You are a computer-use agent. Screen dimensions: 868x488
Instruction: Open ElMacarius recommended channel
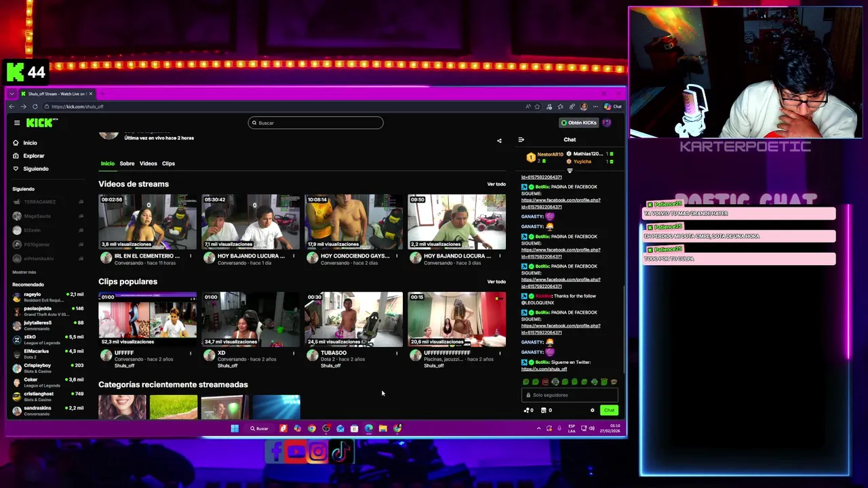(x=47, y=354)
